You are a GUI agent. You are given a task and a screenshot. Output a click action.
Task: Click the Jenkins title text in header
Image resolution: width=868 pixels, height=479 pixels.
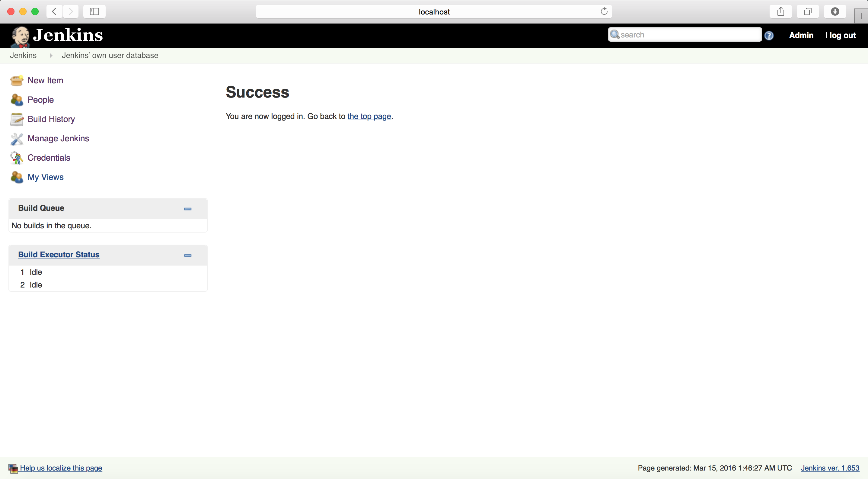(x=68, y=35)
